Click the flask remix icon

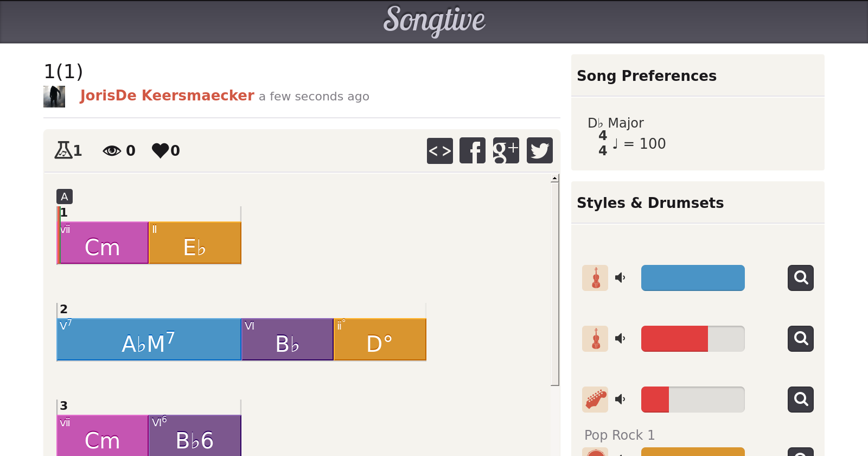[63, 150]
